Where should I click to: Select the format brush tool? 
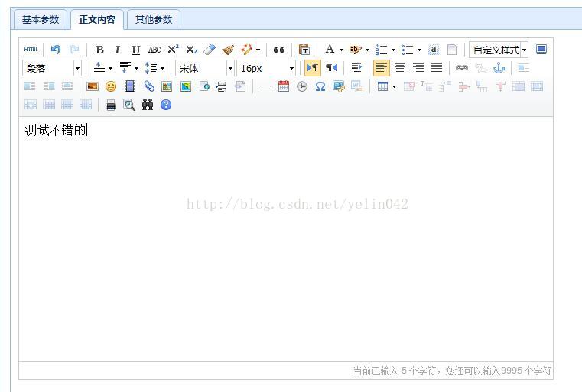228,50
